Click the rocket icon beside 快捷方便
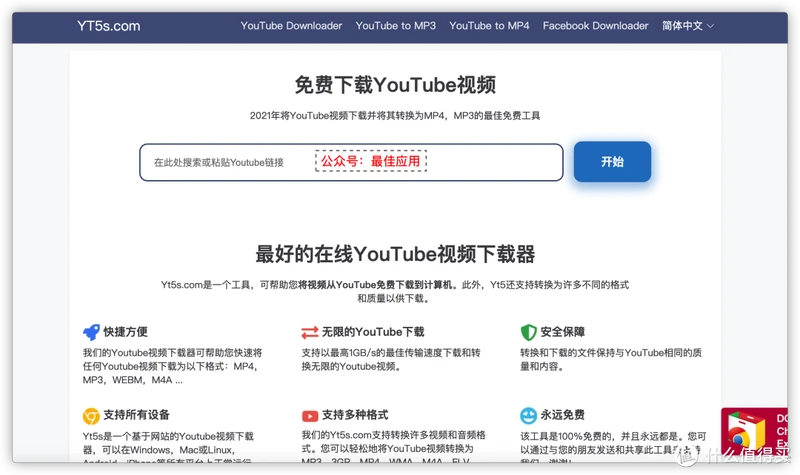800x475 pixels. tap(91, 332)
